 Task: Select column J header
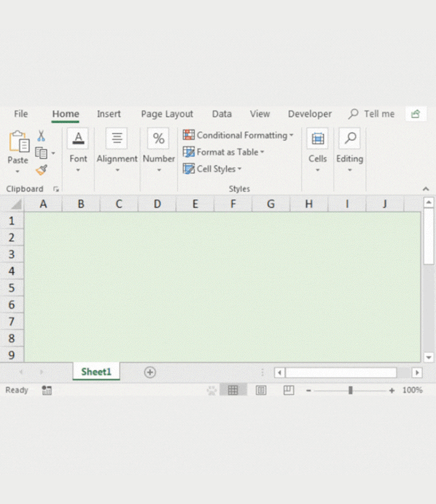pos(384,204)
